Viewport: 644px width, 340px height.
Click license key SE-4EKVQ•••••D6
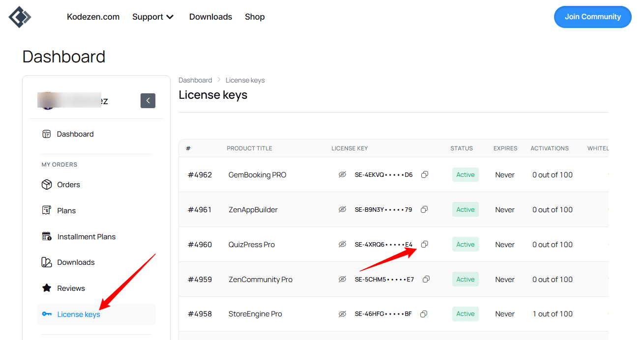384,174
